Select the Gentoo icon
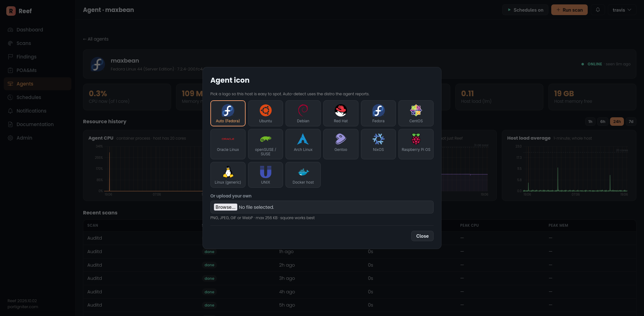This screenshot has width=644, height=316. [341, 144]
